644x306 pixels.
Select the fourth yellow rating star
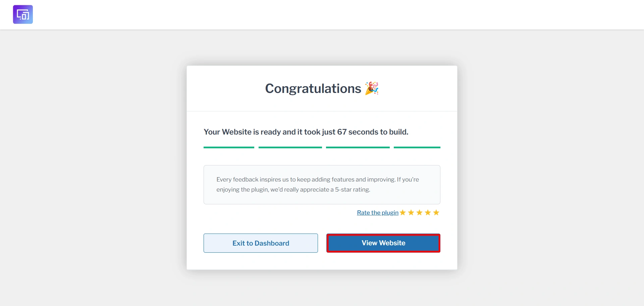click(428, 212)
